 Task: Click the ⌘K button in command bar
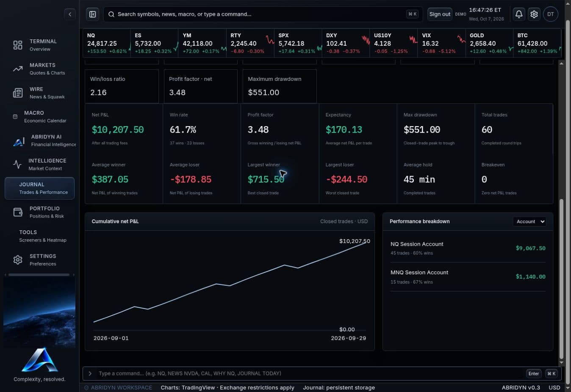click(x=551, y=373)
